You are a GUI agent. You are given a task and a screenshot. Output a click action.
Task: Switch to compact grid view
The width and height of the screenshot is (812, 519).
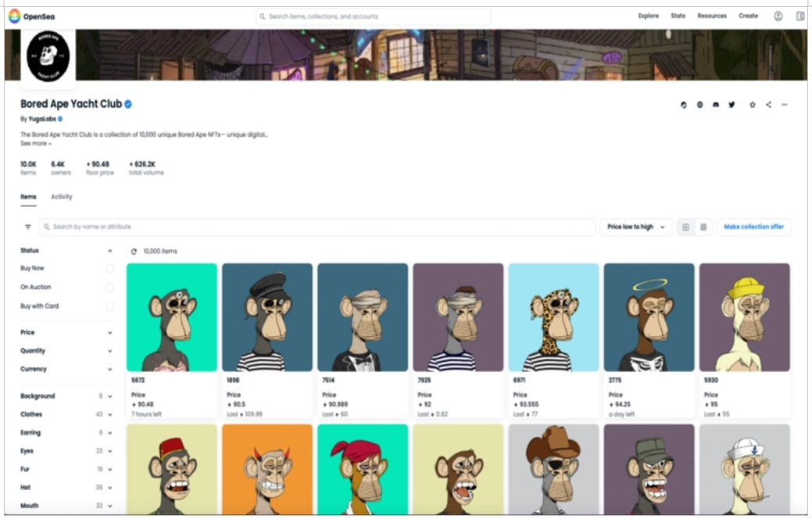[703, 227]
